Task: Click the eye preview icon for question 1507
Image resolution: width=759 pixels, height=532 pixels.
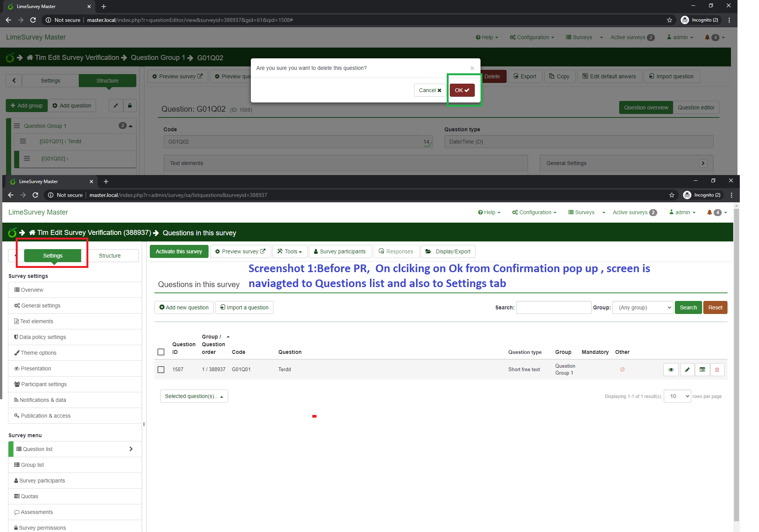Action: click(x=671, y=370)
